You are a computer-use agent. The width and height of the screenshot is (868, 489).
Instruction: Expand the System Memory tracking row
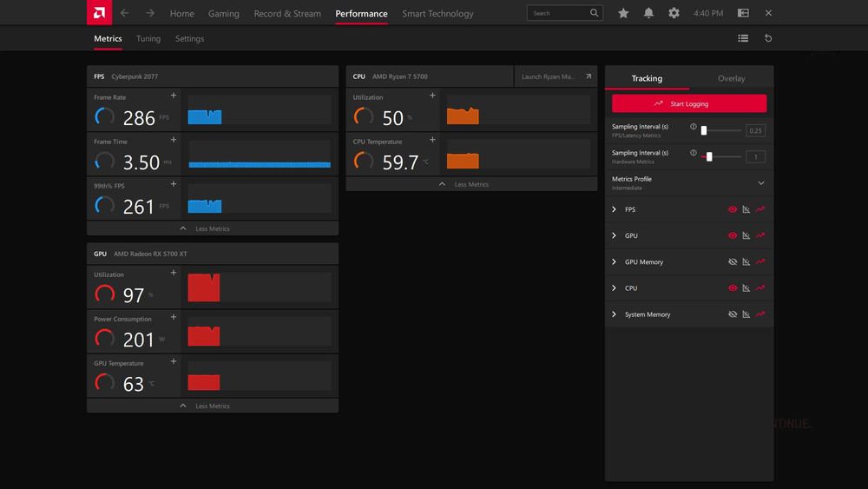click(614, 314)
